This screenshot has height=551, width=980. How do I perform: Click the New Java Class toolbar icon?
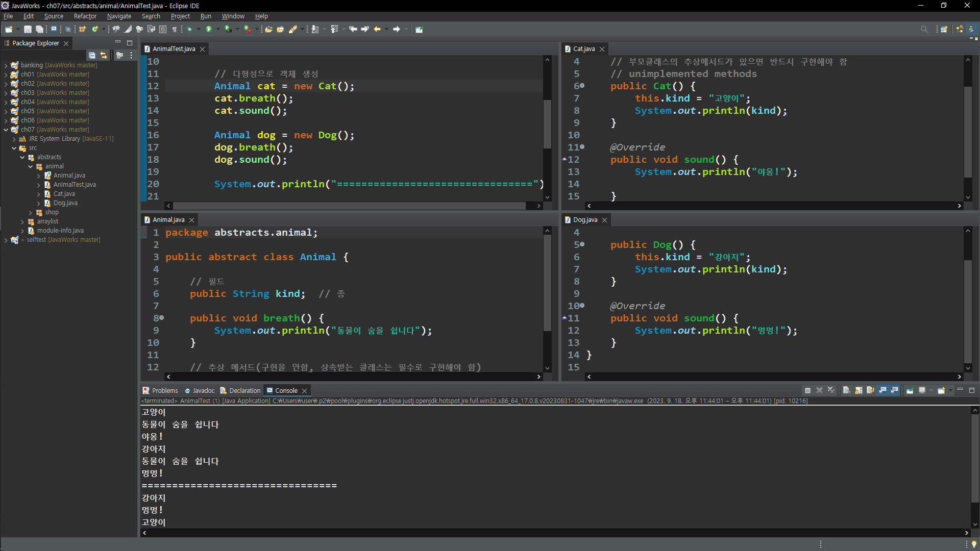click(94, 29)
